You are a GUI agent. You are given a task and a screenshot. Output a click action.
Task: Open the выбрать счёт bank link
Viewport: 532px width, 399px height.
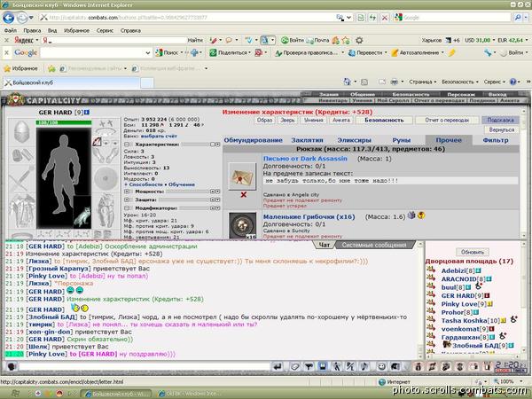pos(159,136)
